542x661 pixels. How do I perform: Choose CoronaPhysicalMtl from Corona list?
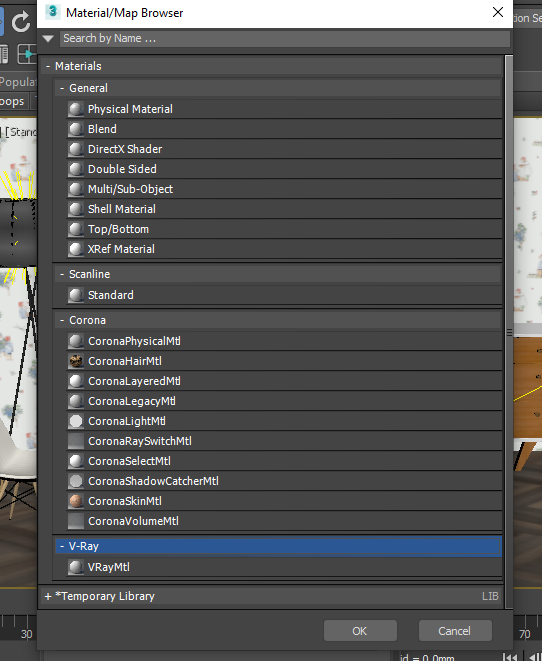[x=284, y=341]
